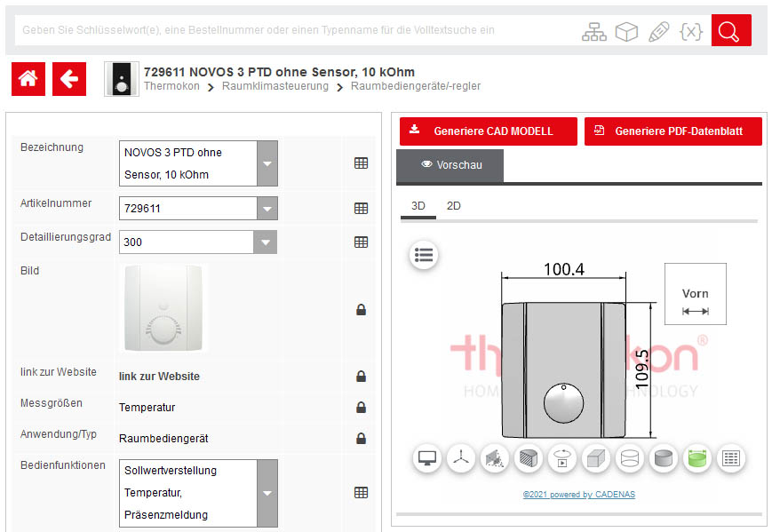Open the topology search icon near search bar
The width and height of the screenshot is (772, 532).
(594, 30)
